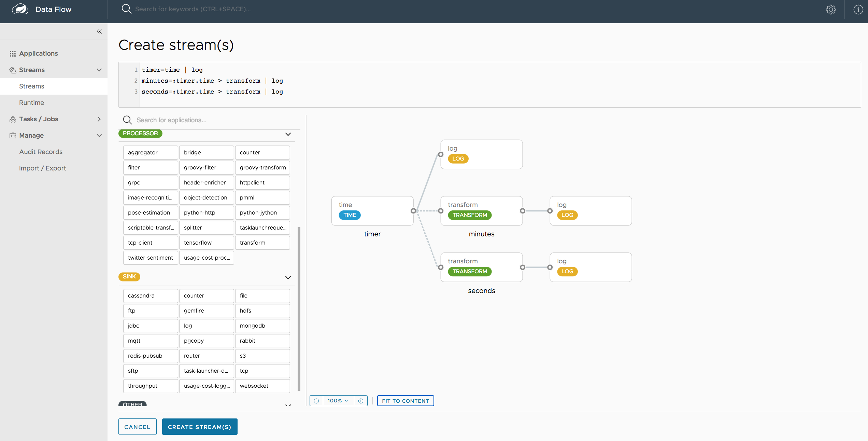Select Runtime under Streams
Image resolution: width=868 pixels, height=441 pixels.
[x=31, y=102]
